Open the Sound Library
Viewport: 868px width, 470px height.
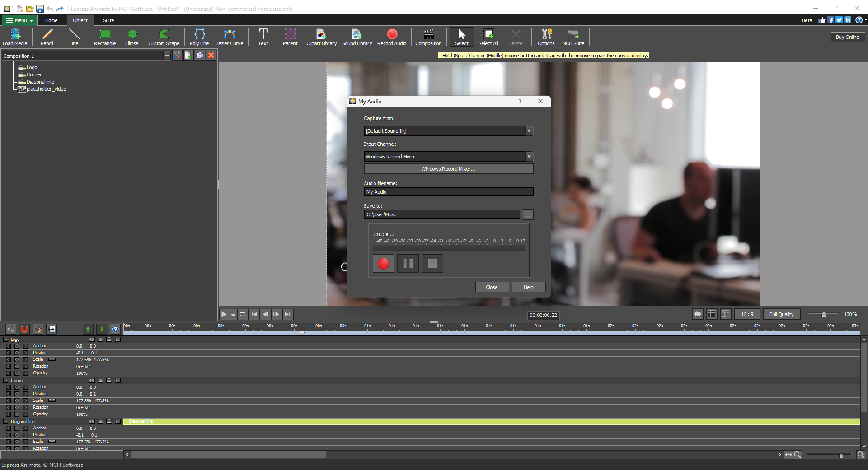pyautogui.click(x=357, y=37)
